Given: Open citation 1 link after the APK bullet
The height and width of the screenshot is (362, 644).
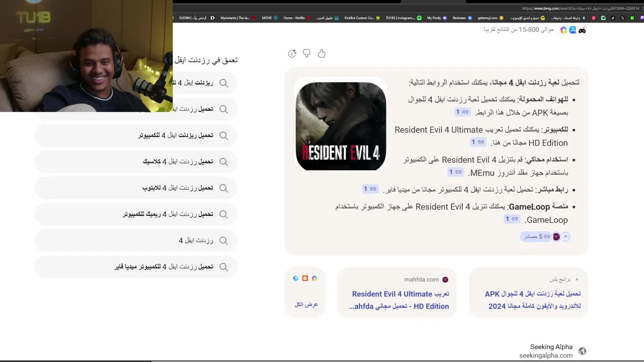Looking at the screenshot, I should [x=462, y=112].
